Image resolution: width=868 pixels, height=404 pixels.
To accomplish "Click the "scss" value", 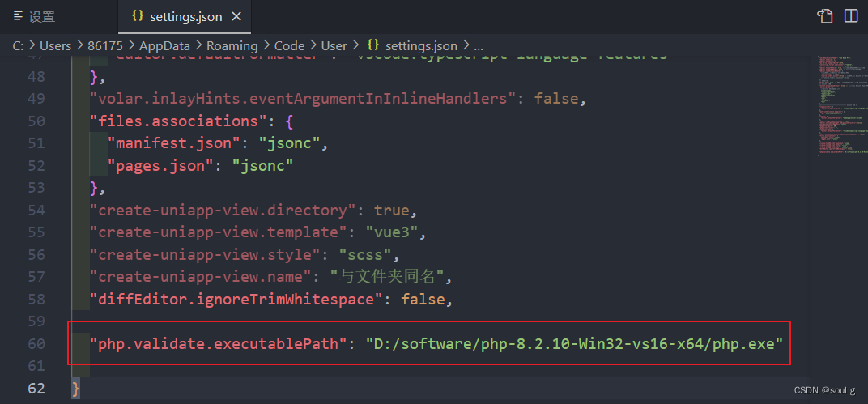I will point(367,254).
